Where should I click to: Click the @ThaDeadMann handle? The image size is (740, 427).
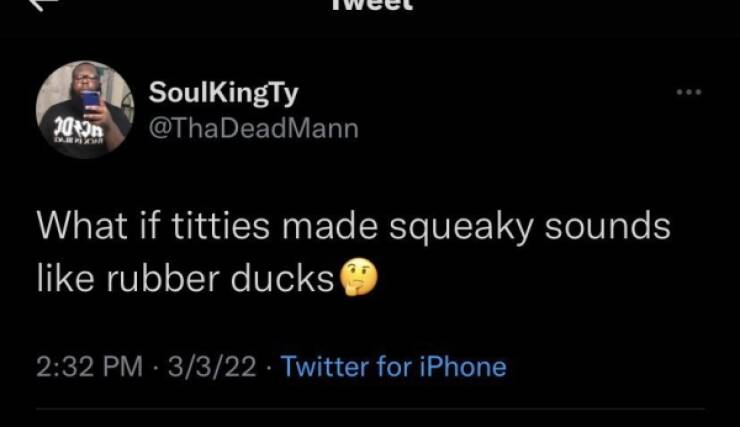coord(253,127)
